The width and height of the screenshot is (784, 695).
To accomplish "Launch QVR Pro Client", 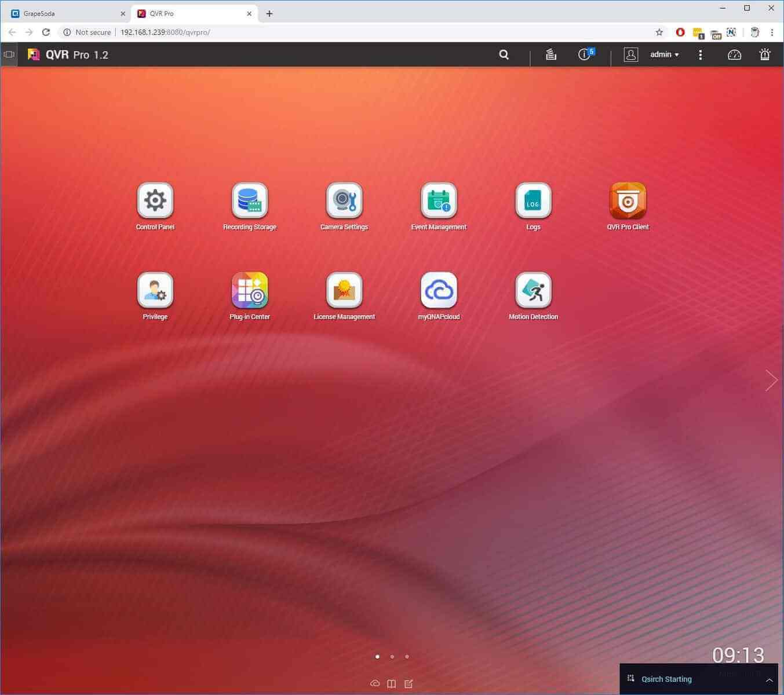I will coord(628,201).
